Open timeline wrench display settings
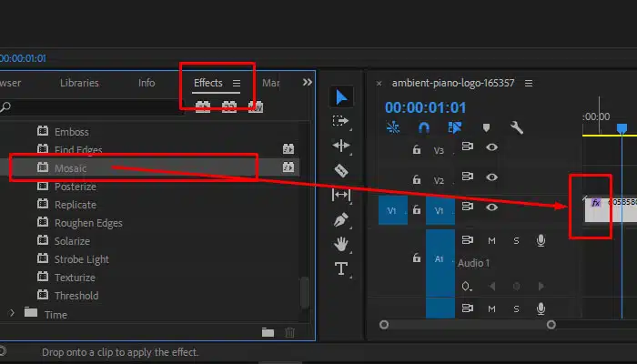Image resolution: width=637 pixels, height=364 pixels. pyautogui.click(x=517, y=127)
